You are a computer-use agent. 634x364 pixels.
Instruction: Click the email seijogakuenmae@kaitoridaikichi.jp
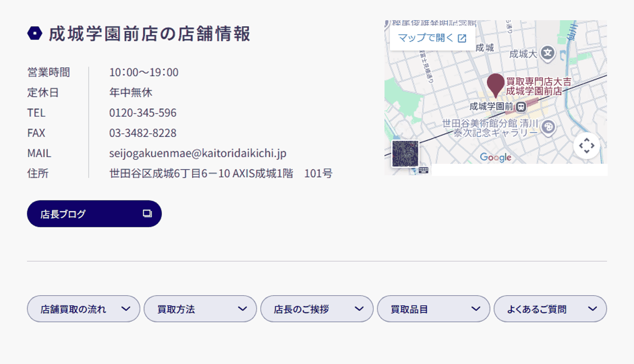pyautogui.click(x=198, y=154)
